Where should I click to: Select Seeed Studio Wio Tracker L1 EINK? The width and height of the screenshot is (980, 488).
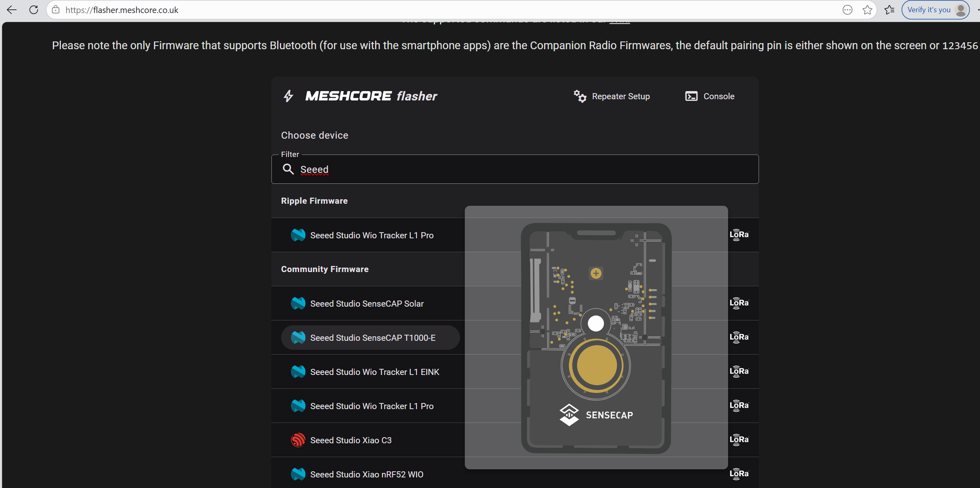(374, 372)
